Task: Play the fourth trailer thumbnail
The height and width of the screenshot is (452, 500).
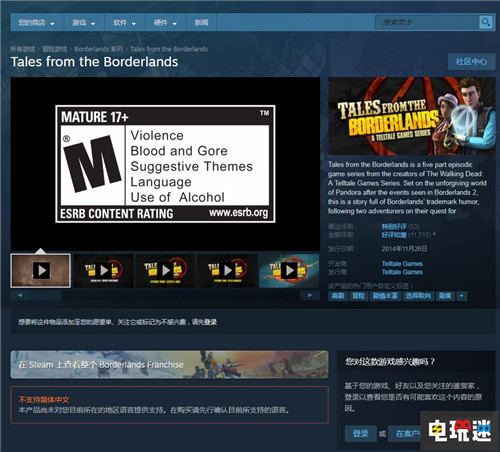Action: pos(227,271)
